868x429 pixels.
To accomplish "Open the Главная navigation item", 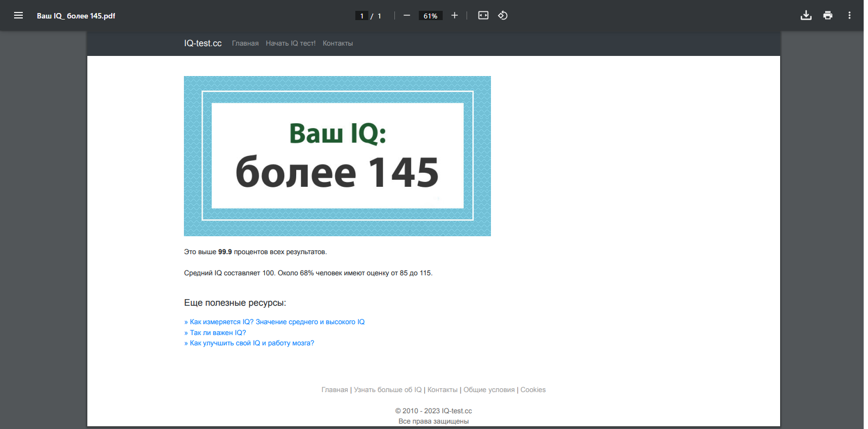I will pyautogui.click(x=245, y=43).
